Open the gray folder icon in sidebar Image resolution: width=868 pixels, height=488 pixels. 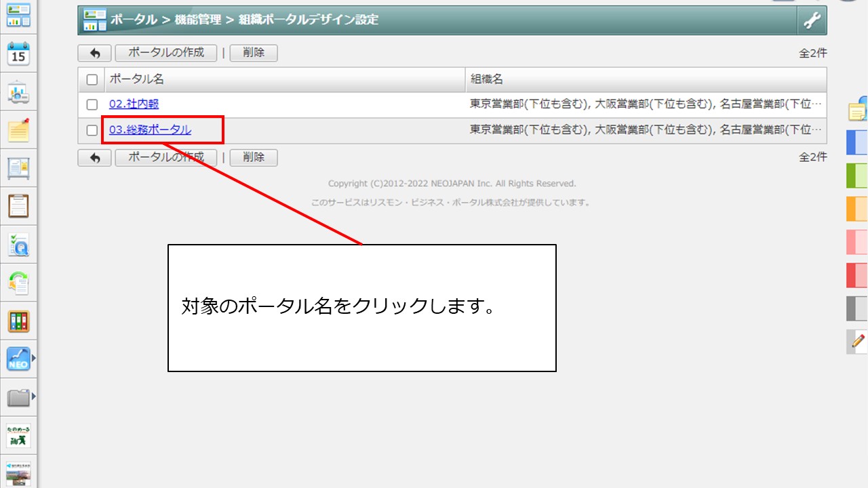point(18,397)
